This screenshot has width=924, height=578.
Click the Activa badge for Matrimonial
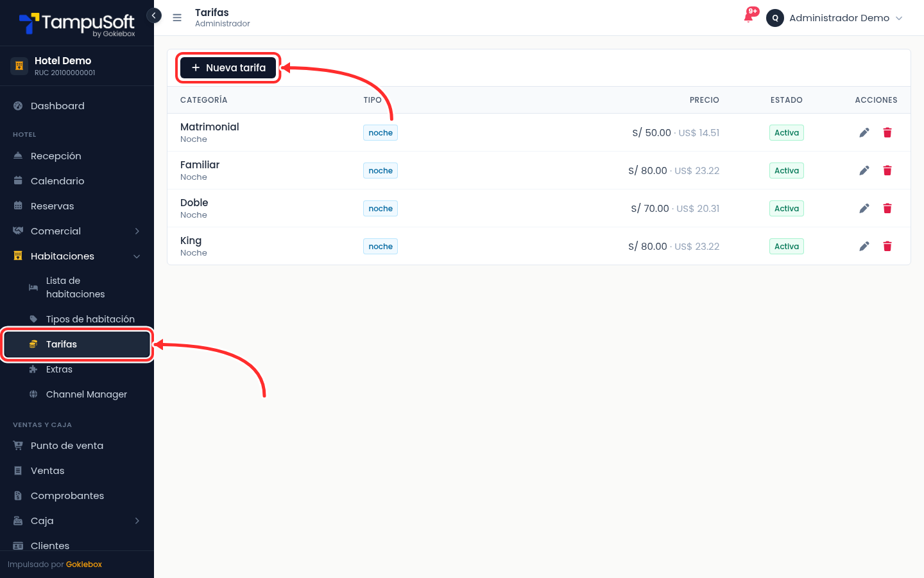pyautogui.click(x=787, y=133)
